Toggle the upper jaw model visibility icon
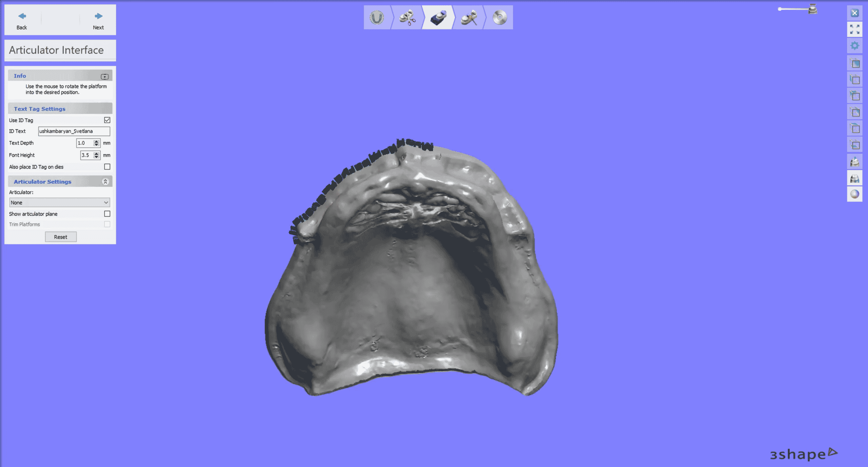Screen dimensions: 868x467 pyautogui.click(x=854, y=162)
